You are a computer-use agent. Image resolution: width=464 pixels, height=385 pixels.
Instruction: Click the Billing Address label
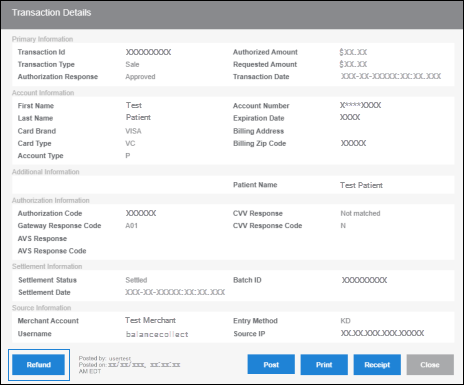[258, 131]
